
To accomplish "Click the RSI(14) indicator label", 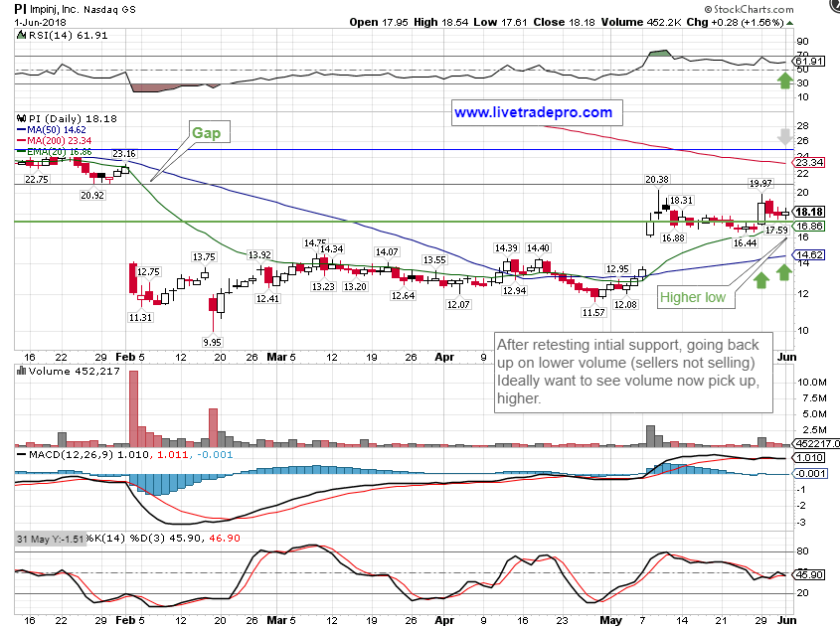I will click(x=51, y=35).
